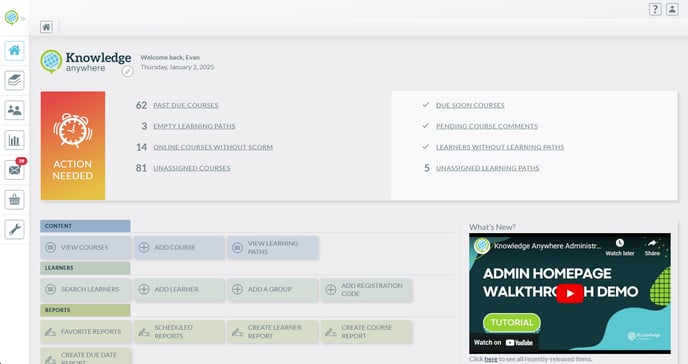Click the Add a Group button
688x364 pixels.
[x=272, y=289]
